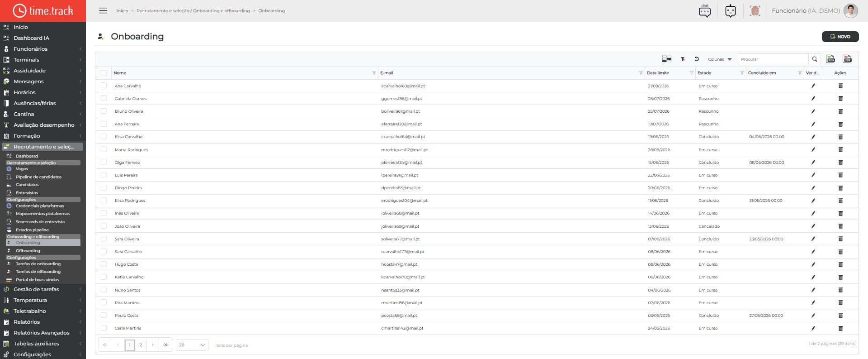Screen dimensions: 868x359
Task: Open Tarefas de onboarding in sidebar
Action: click(38, 264)
